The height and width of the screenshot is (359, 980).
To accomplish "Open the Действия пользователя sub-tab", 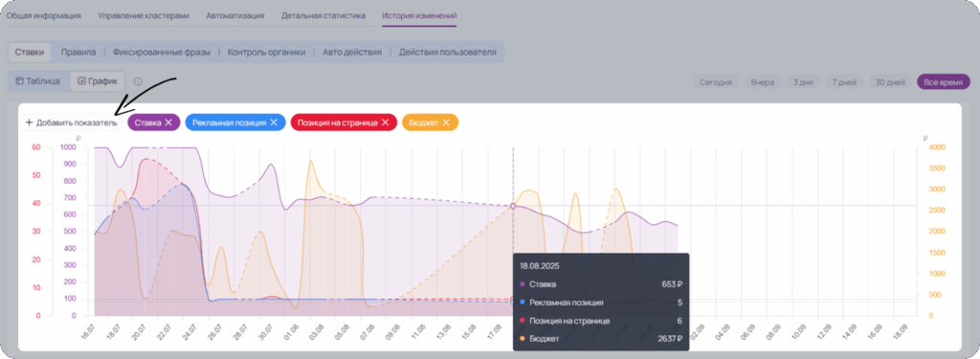I will [x=448, y=52].
